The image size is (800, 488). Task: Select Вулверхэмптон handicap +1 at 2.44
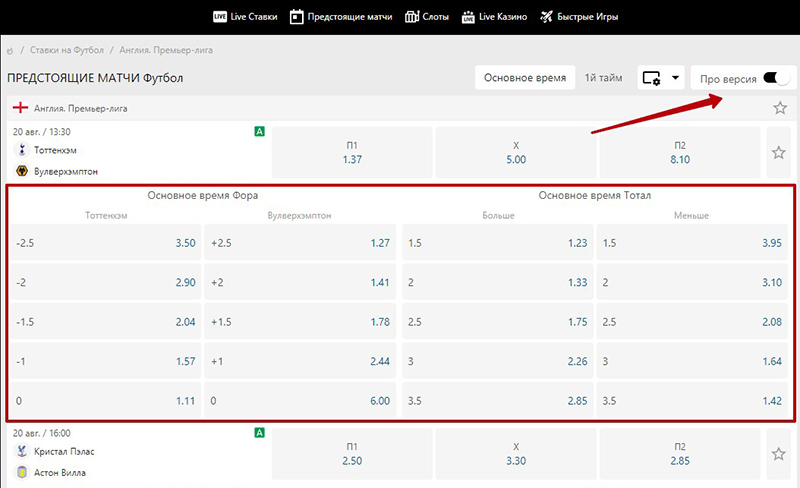[x=300, y=361]
